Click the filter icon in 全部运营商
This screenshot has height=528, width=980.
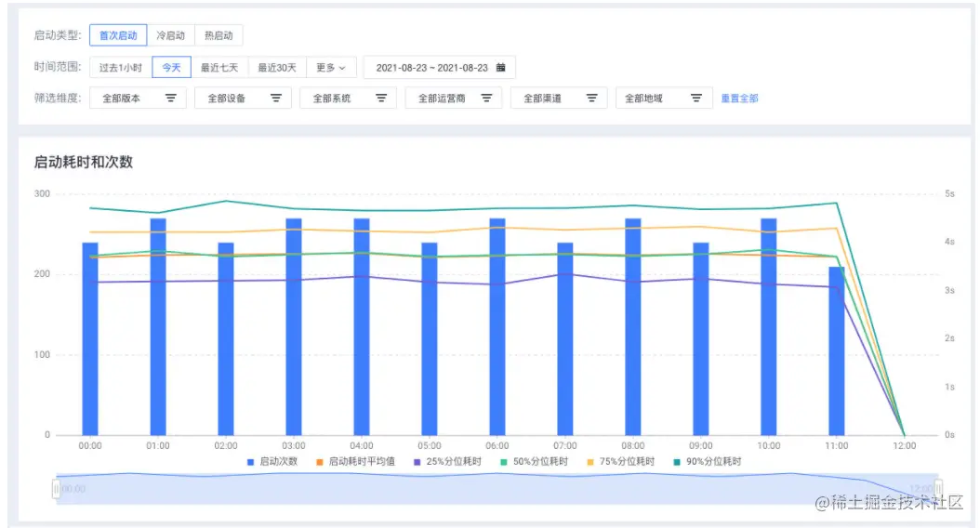tap(486, 99)
